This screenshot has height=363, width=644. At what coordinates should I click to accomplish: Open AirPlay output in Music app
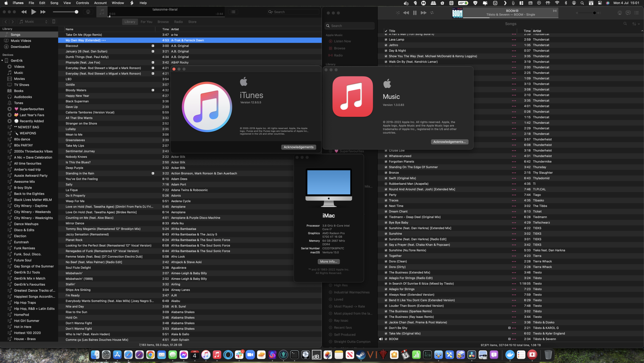pos(620,13)
